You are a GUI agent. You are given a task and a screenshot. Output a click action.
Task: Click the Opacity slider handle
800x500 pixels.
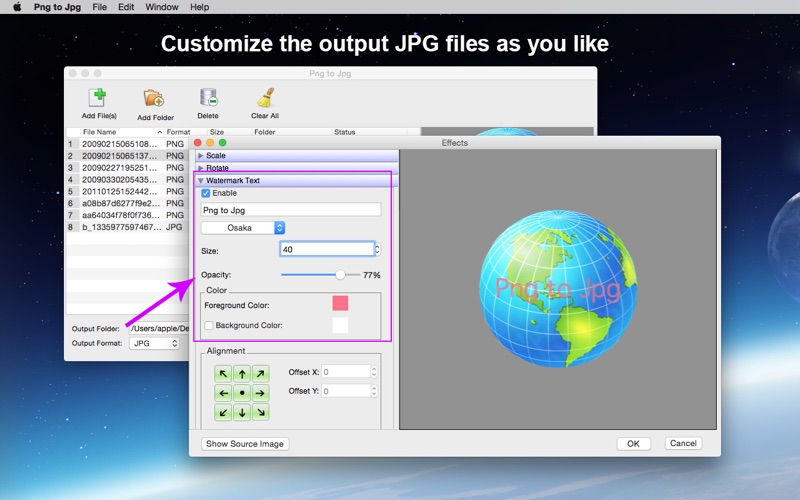[340, 274]
